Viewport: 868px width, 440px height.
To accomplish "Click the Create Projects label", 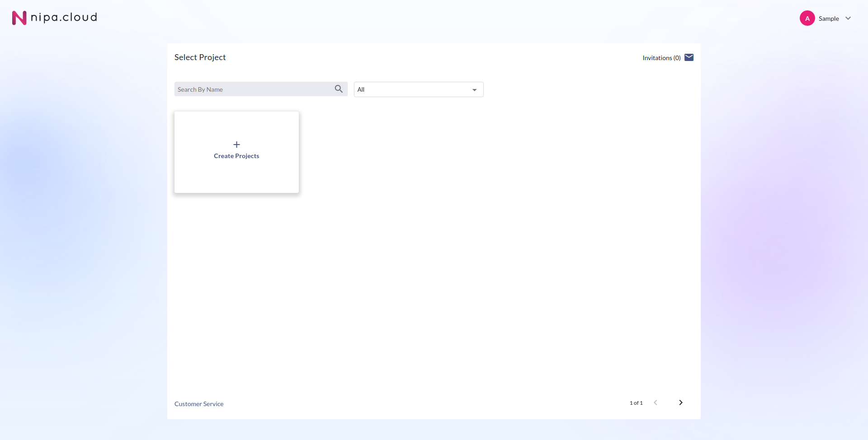I will 236,156.
